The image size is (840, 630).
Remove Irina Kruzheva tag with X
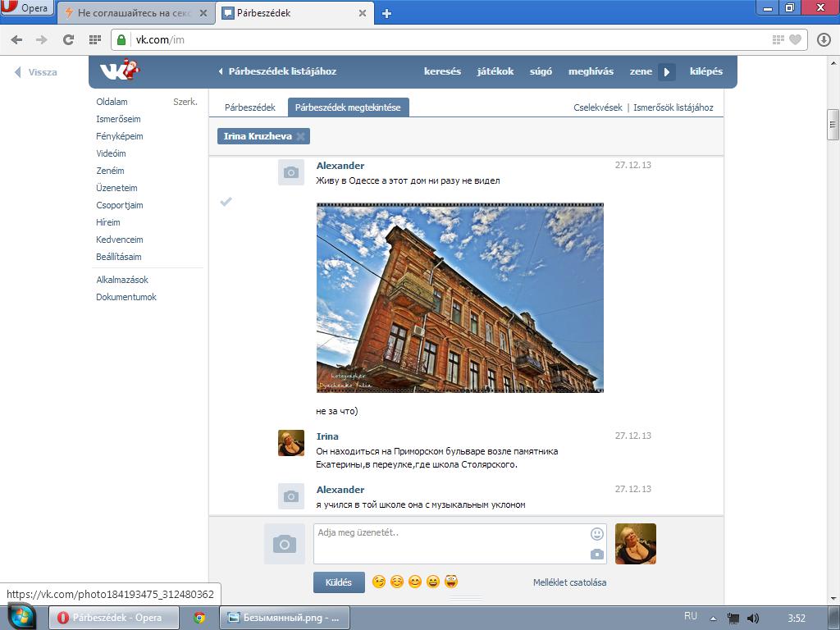[300, 136]
